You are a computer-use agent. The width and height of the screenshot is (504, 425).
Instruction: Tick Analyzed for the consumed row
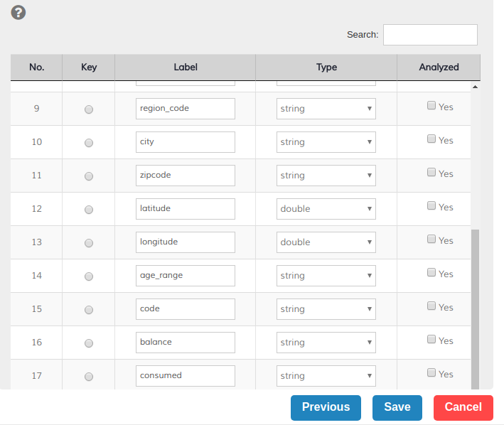click(x=431, y=372)
